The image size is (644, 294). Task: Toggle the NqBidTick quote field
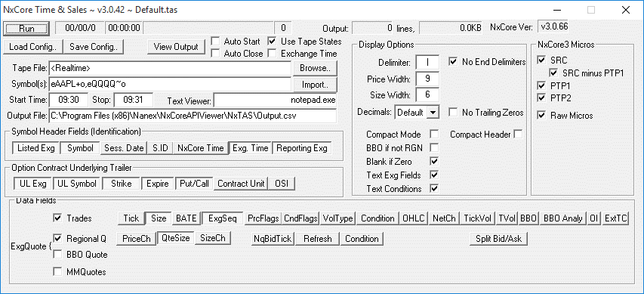coord(273,239)
